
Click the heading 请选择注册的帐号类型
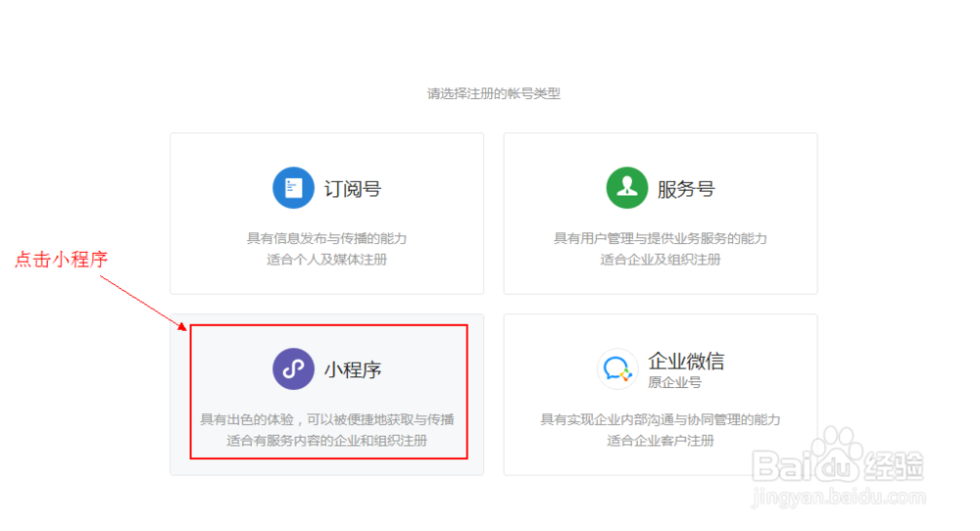pyautogui.click(x=494, y=94)
